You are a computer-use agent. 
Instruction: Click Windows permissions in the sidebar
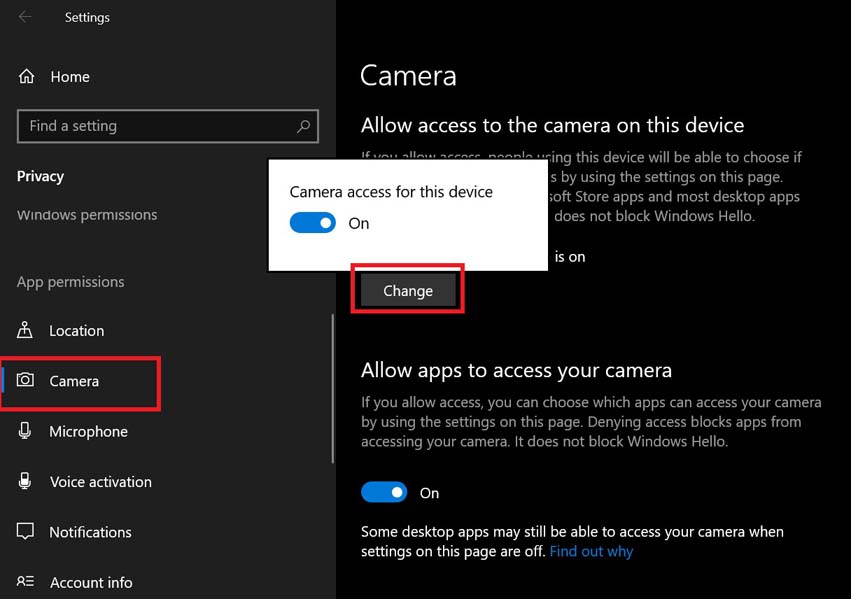click(86, 214)
